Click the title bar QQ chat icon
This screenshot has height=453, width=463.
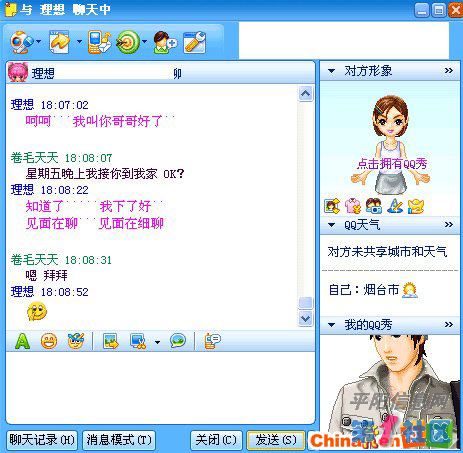(x=10, y=9)
